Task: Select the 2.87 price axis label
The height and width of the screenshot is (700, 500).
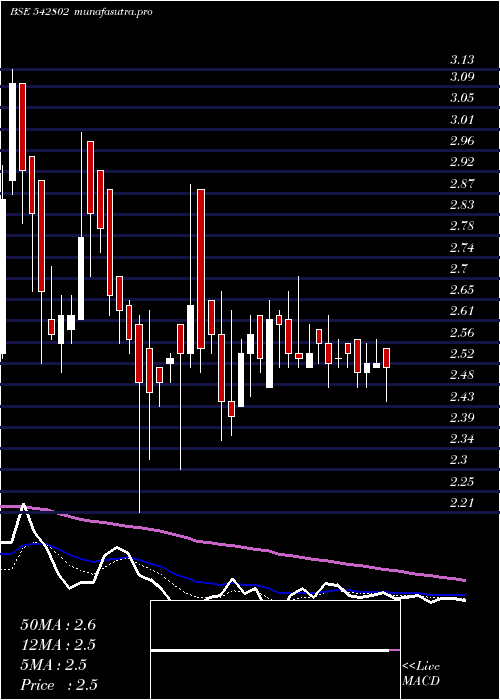Action: click(x=462, y=183)
